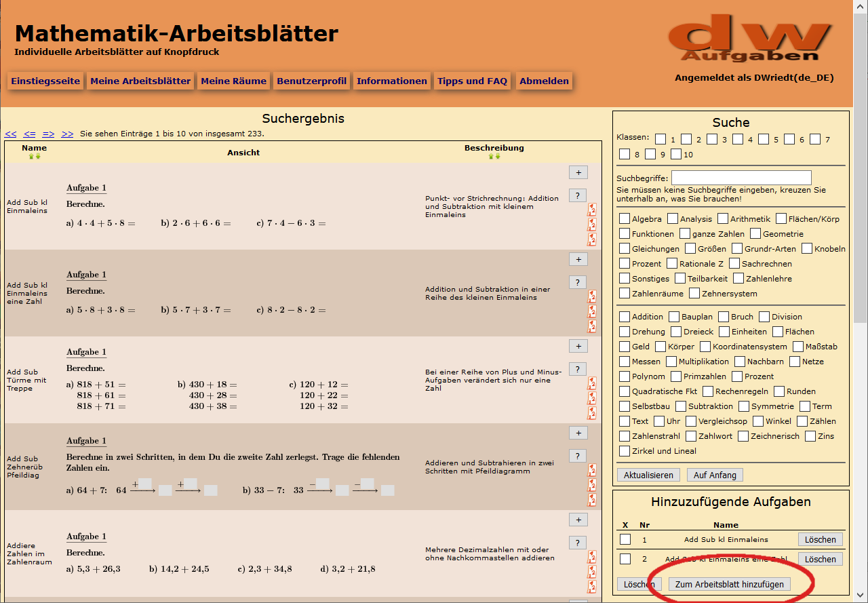Sort by Name descending with down arrow
This screenshot has height=603, width=868.
pos(38,156)
